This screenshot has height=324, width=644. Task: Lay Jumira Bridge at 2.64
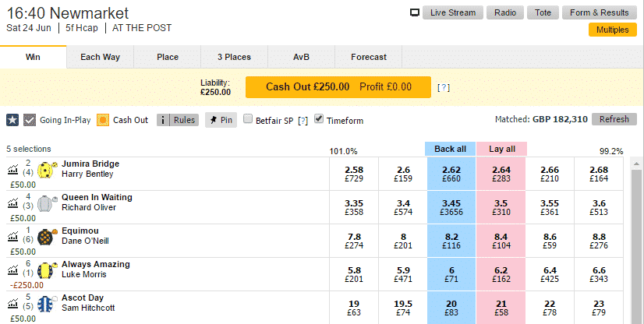[x=501, y=174]
